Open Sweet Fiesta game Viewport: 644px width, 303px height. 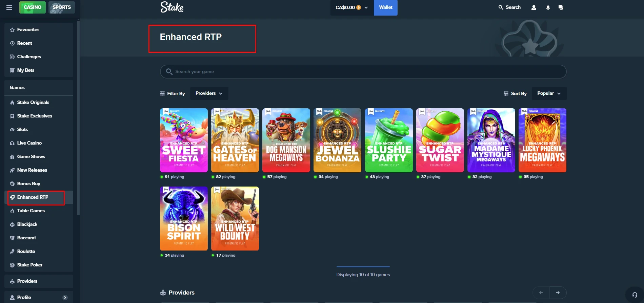pyautogui.click(x=184, y=140)
